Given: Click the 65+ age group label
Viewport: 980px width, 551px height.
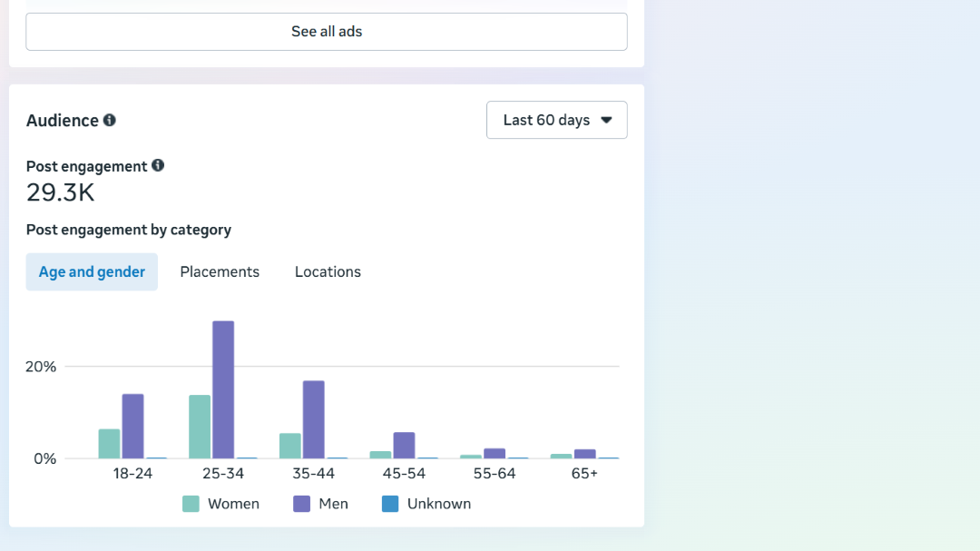Looking at the screenshot, I should tap(584, 474).
